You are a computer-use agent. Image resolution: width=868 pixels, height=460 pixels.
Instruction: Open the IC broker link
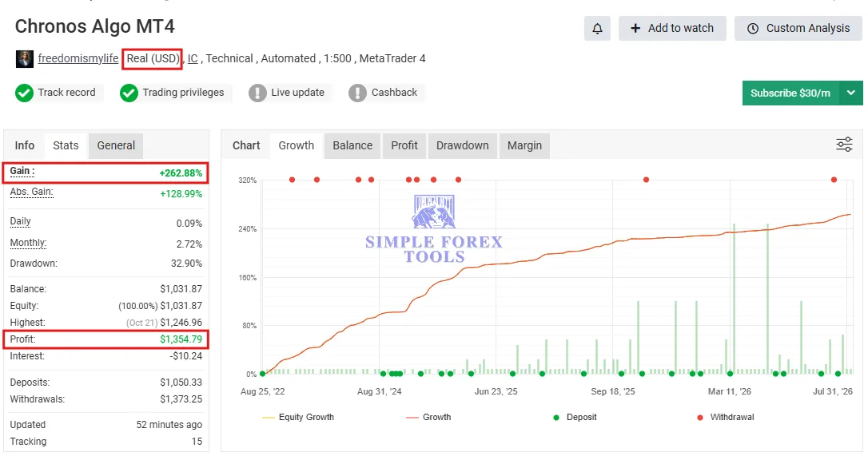(193, 58)
